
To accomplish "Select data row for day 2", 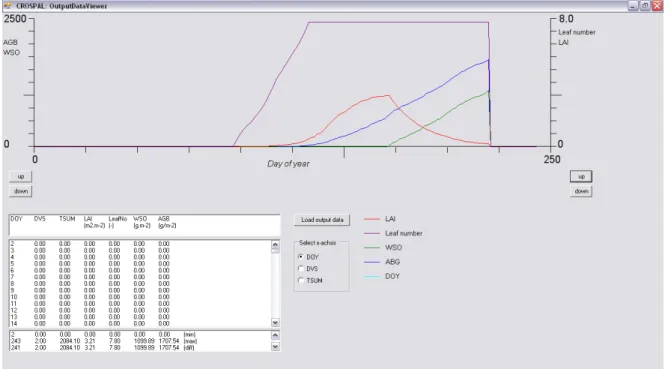I will click(140, 244).
